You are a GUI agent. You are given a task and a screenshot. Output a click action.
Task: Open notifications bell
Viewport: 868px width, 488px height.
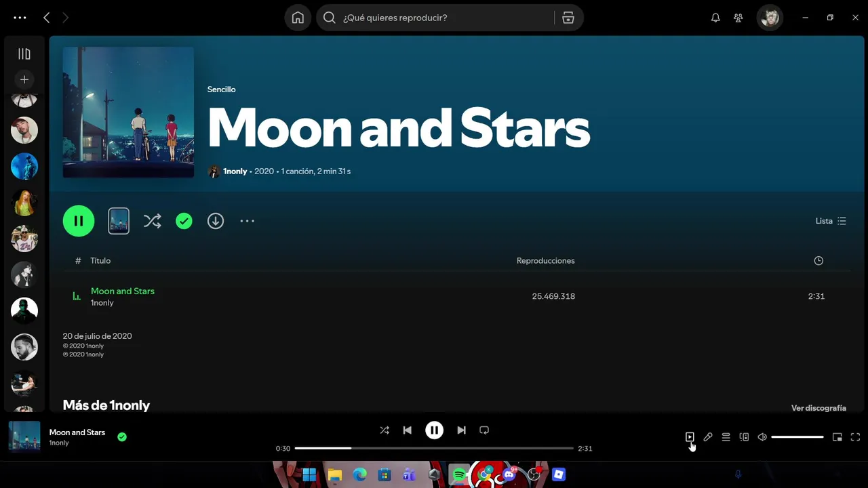715,18
